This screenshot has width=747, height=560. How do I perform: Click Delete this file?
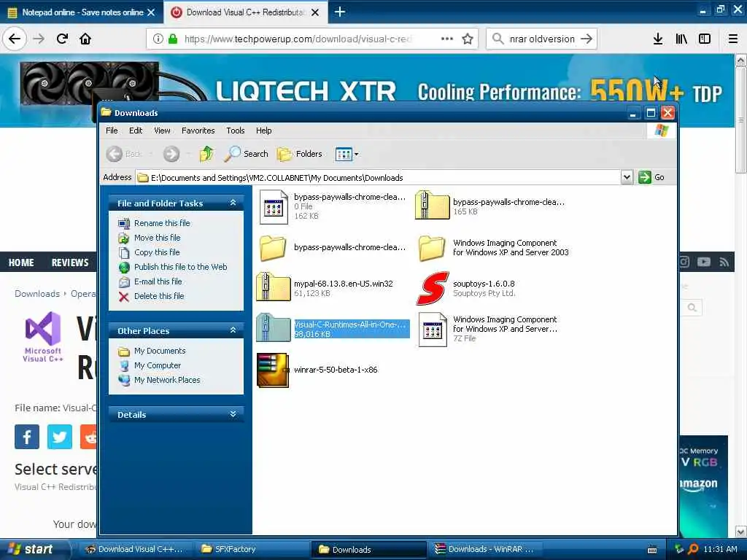tap(158, 296)
